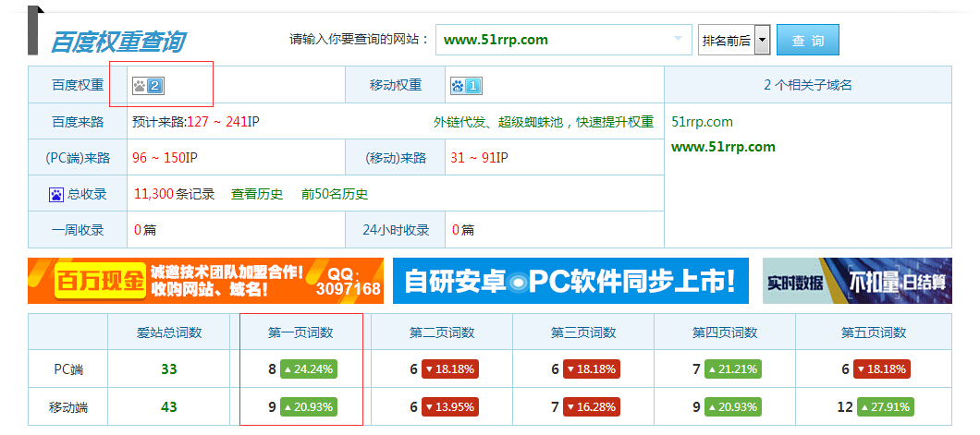980x435 pixels.
Task: Click the (移动)来路 label
Action: click(x=396, y=159)
